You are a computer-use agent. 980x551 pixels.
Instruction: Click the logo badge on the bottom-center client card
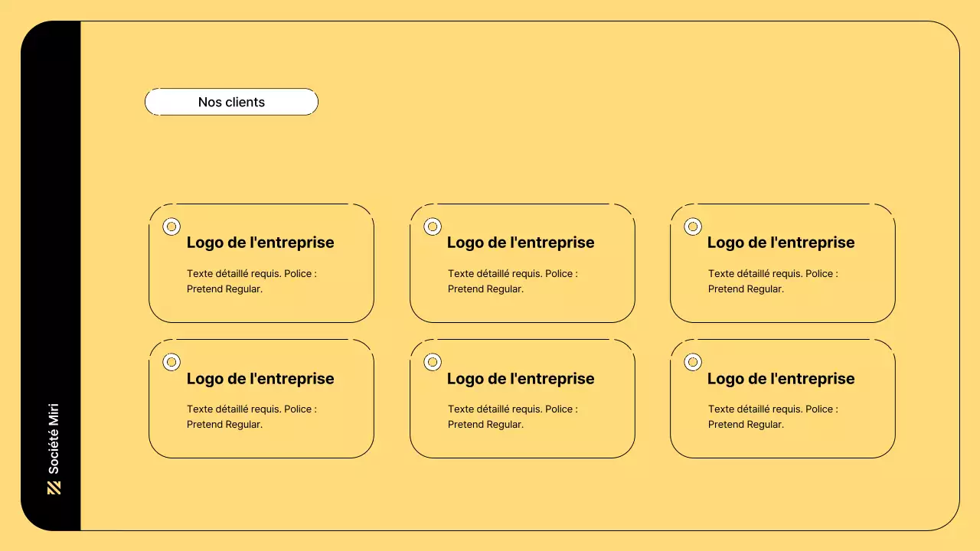pos(432,361)
